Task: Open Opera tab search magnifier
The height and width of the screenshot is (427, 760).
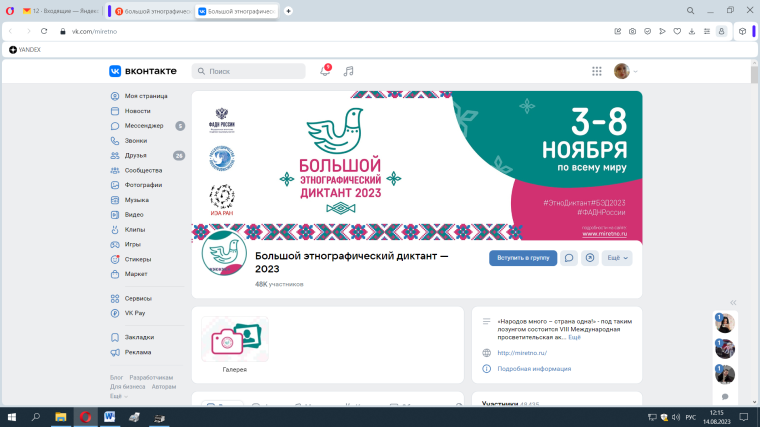Action: [691, 11]
